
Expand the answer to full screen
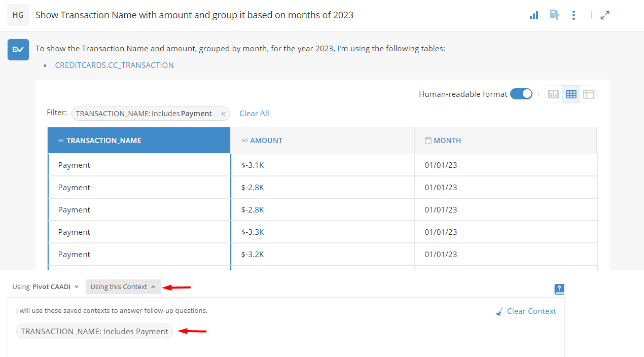pos(604,15)
